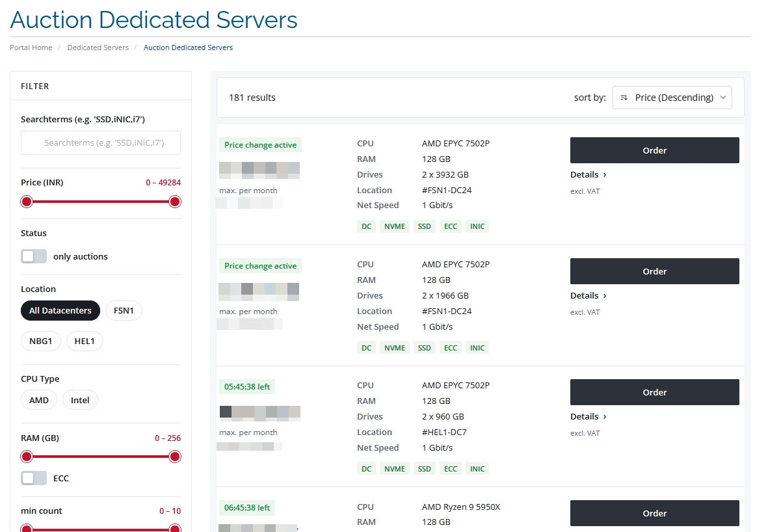
Task: Click NVME tag on 2 x 3932 GB server
Action: pos(395,226)
